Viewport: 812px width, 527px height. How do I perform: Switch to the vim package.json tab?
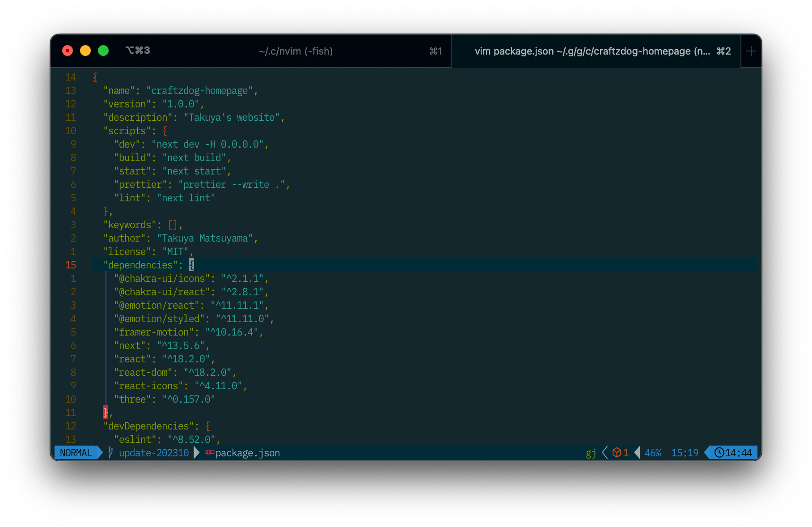[596, 51]
